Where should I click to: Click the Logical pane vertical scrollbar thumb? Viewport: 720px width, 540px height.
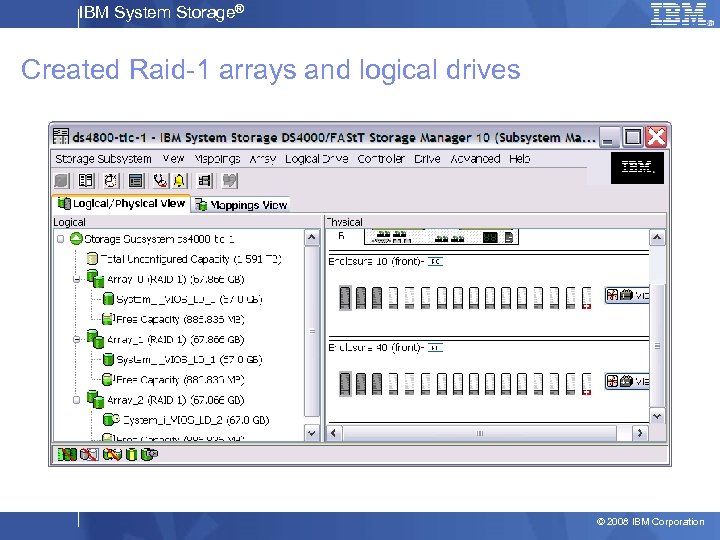[x=312, y=331]
